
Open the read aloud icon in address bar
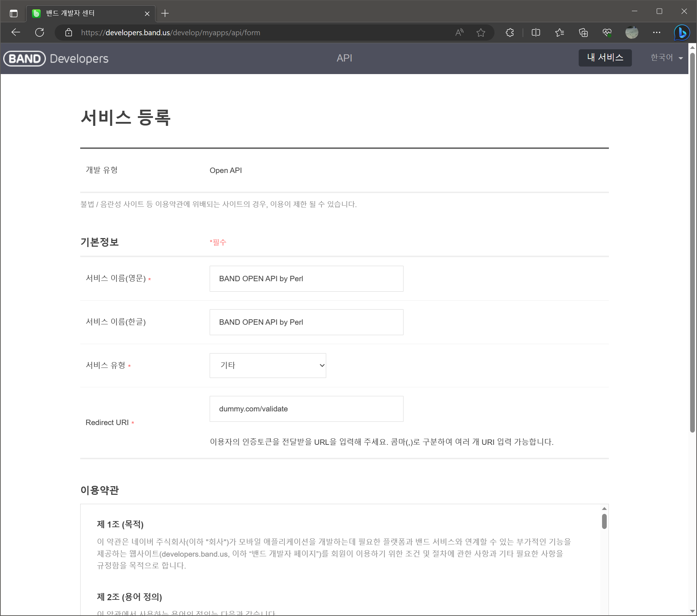tap(459, 33)
